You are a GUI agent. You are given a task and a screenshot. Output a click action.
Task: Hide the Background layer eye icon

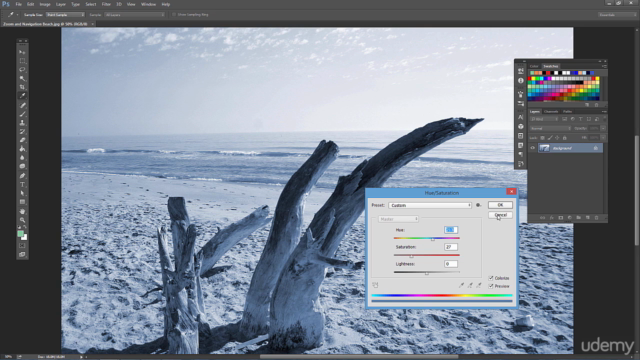click(x=532, y=148)
